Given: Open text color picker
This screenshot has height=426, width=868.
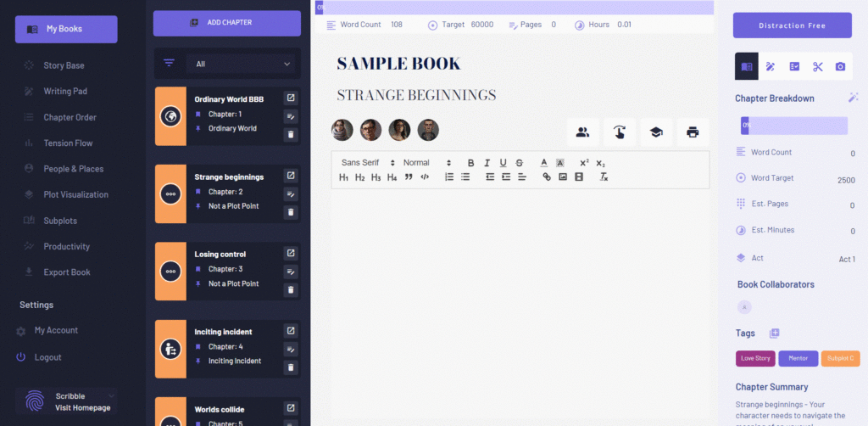Looking at the screenshot, I should 544,163.
